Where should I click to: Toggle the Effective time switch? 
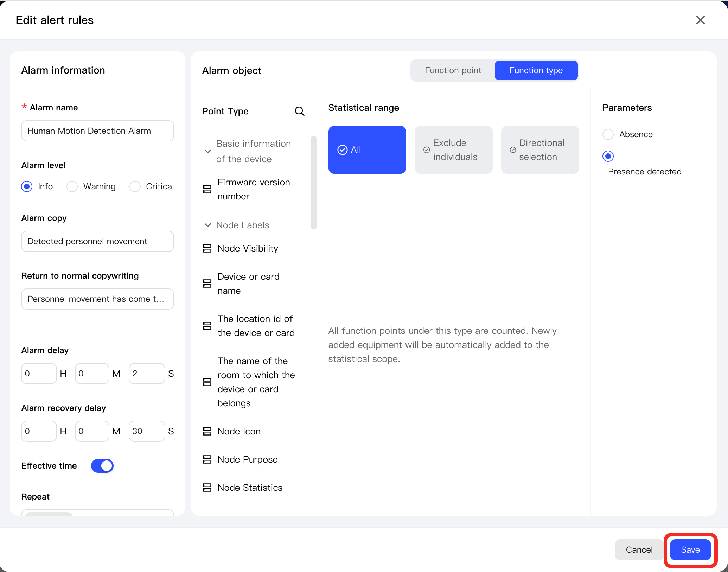coord(102,466)
